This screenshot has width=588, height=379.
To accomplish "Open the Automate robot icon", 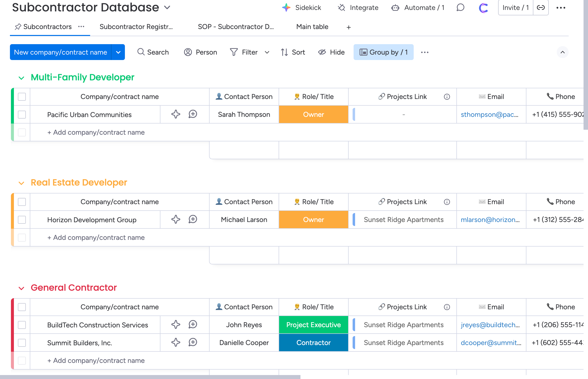I will [395, 8].
